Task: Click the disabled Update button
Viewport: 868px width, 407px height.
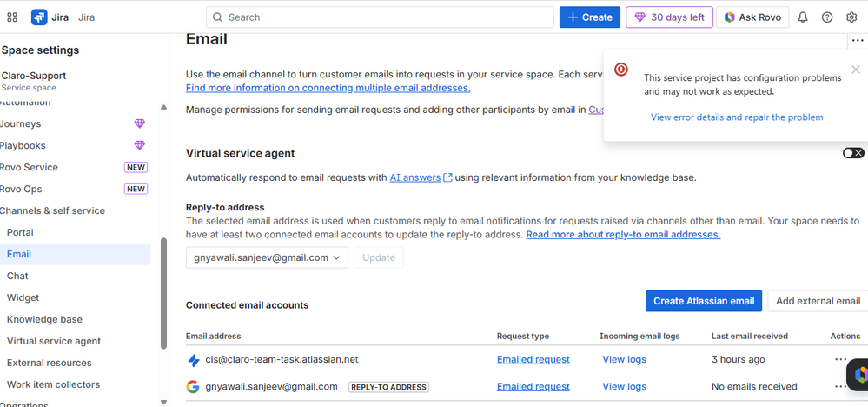Action: 379,257
